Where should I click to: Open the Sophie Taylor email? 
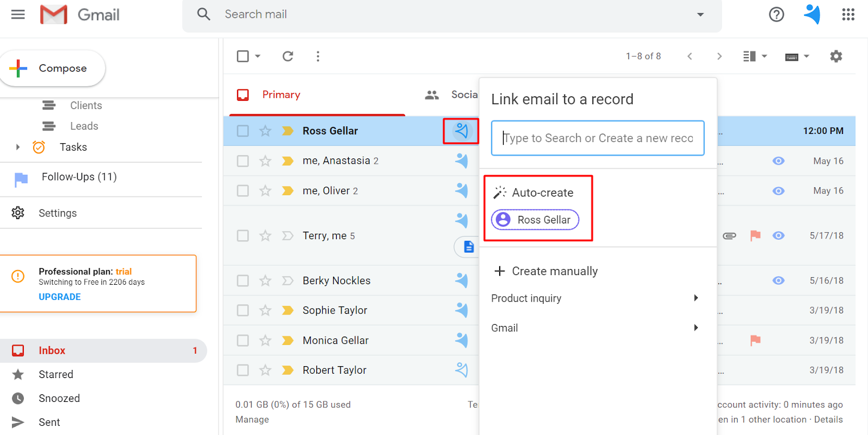(x=335, y=310)
